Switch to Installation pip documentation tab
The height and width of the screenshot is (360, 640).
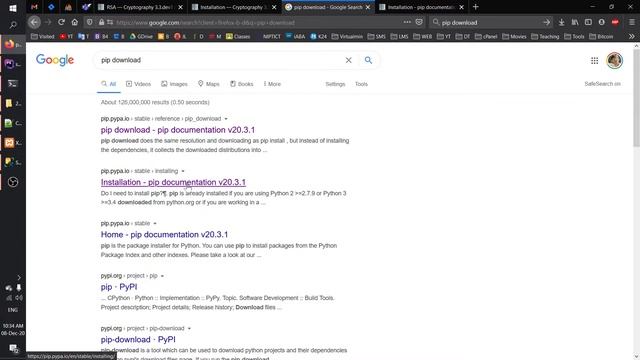click(422, 7)
